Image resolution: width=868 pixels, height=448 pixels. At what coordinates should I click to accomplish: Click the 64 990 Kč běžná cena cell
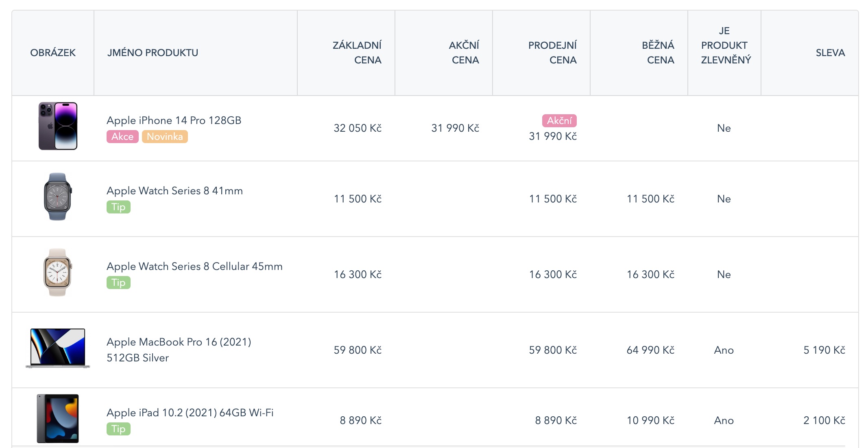(x=650, y=350)
